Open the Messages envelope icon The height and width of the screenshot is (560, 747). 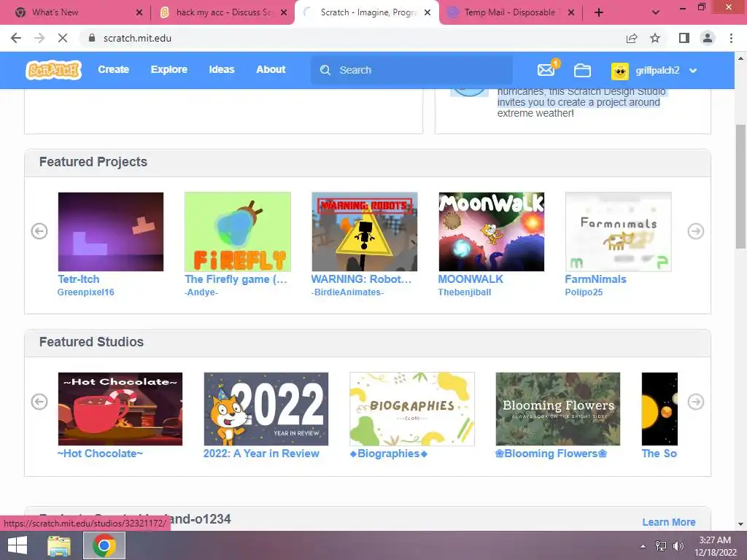[x=546, y=70]
